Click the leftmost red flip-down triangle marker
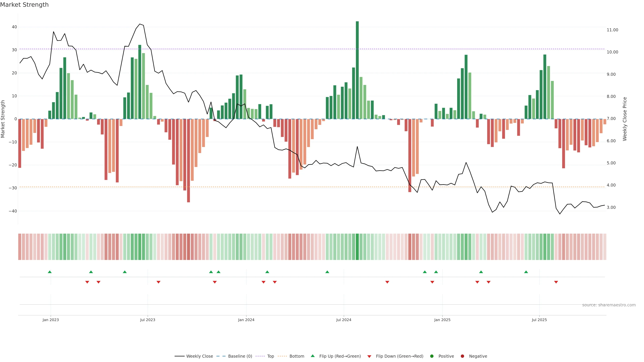The width and height of the screenshot is (644, 362). click(x=87, y=282)
